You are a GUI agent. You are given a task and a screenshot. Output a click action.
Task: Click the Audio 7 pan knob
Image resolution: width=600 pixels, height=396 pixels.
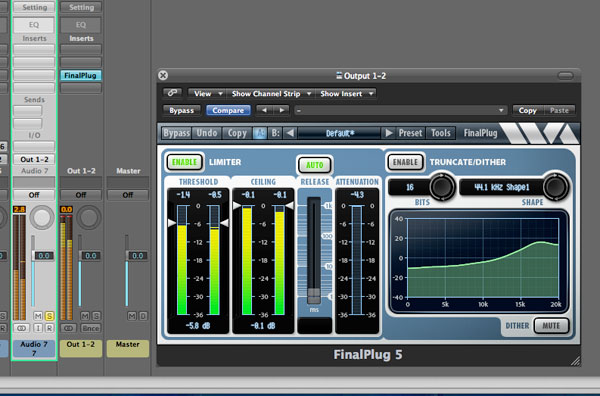[x=42, y=217]
